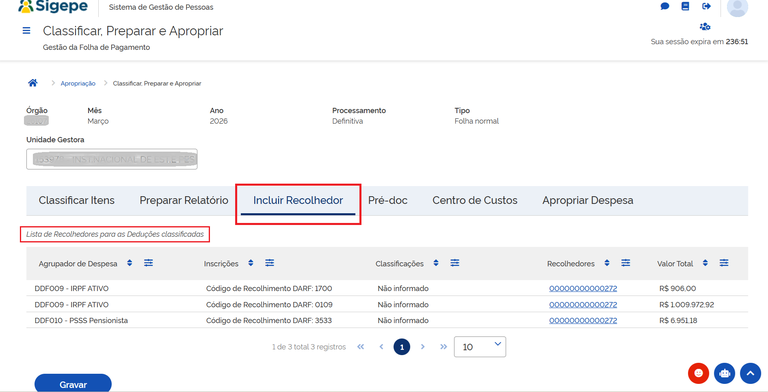Screen dimensions: 768x392
Task: Sort by Valor Total column
Action: click(x=705, y=263)
